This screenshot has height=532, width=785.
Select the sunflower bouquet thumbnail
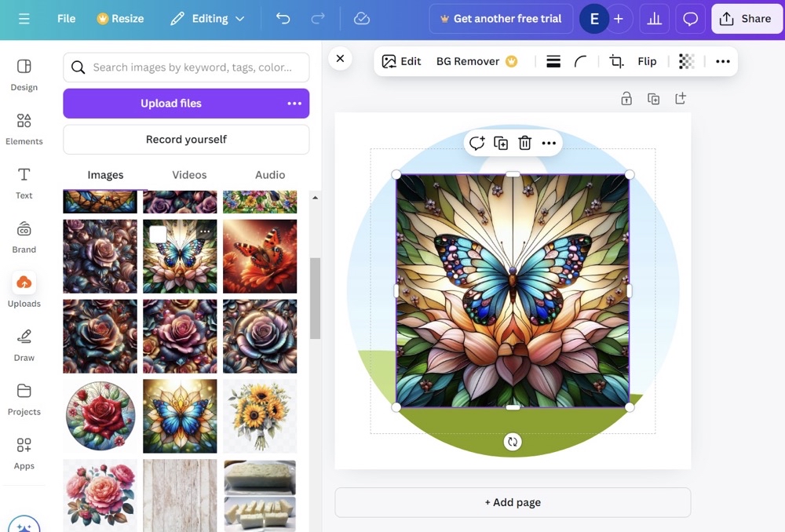click(x=260, y=416)
